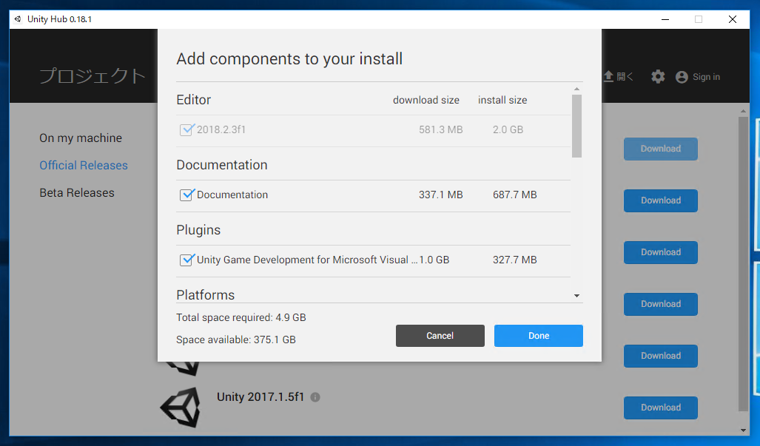Click the 581.3 MB download size value
Image resolution: width=760 pixels, height=446 pixels.
(x=441, y=129)
